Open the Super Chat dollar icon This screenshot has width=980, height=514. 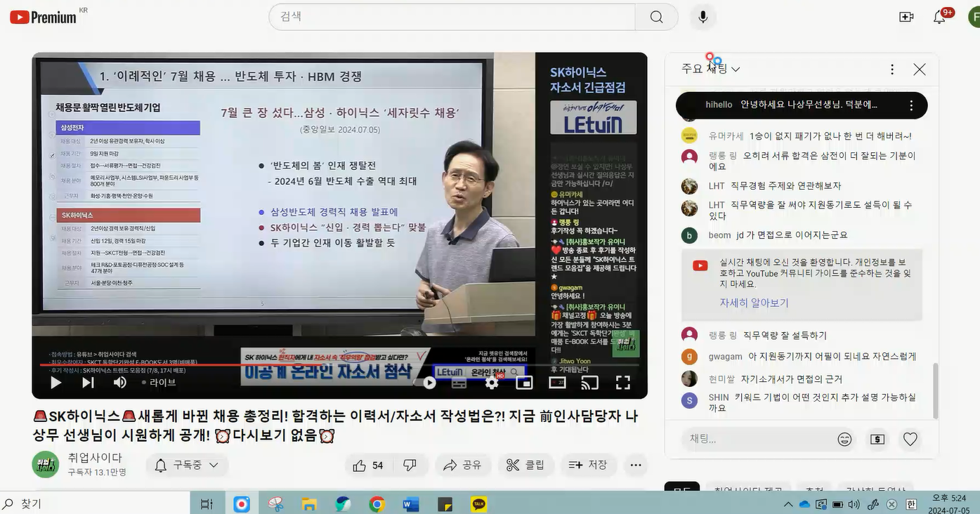coord(877,440)
